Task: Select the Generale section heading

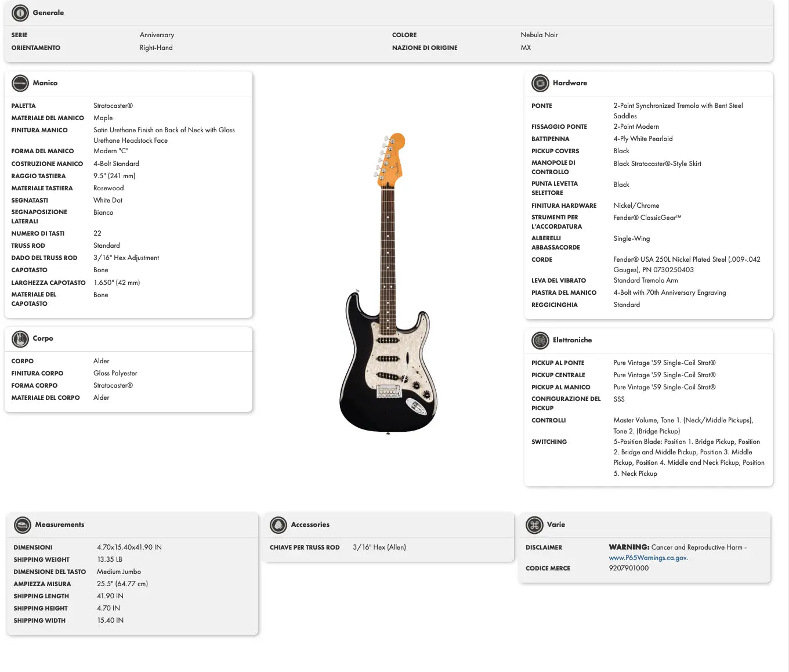Action: click(x=48, y=13)
